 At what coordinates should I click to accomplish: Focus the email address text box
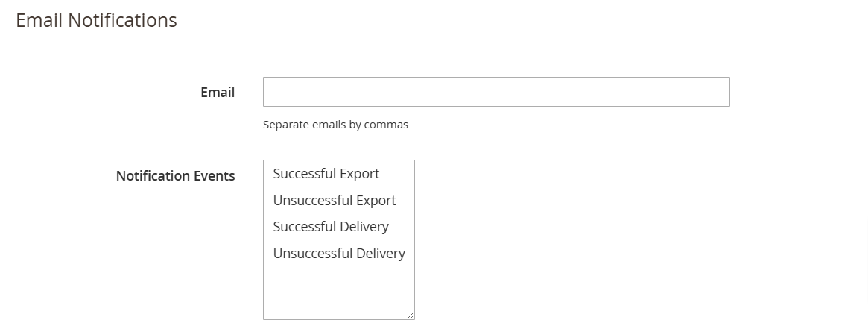click(496, 92)
